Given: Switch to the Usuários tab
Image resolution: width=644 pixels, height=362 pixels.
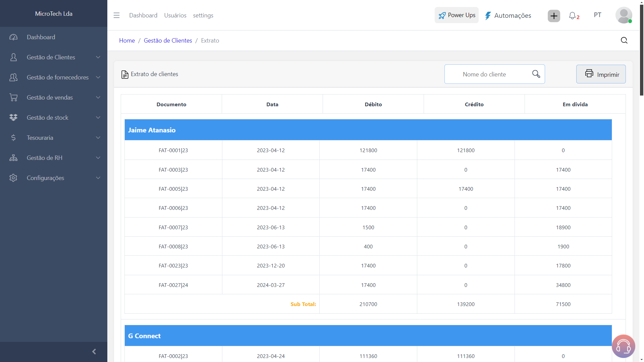Looking at the screenshot, I should (x=175, y=15).
